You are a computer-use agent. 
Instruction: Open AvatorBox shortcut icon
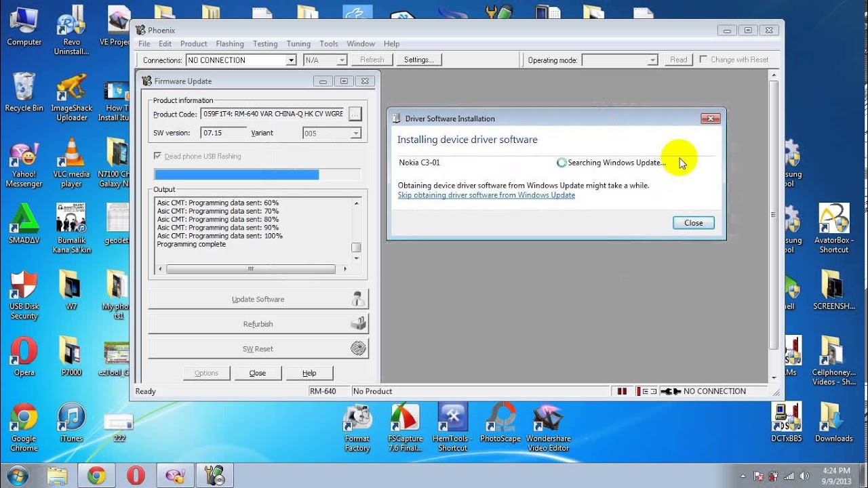coord(833,229)
